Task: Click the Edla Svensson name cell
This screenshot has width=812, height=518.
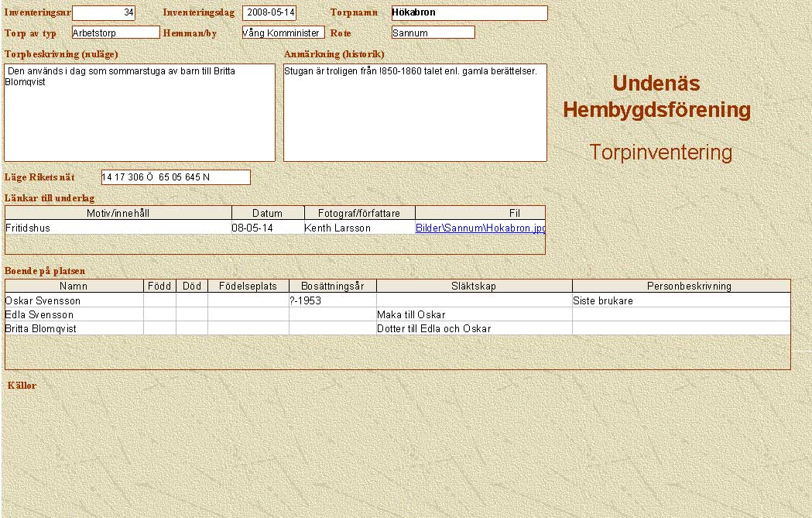Action: [x=74, y=315]
